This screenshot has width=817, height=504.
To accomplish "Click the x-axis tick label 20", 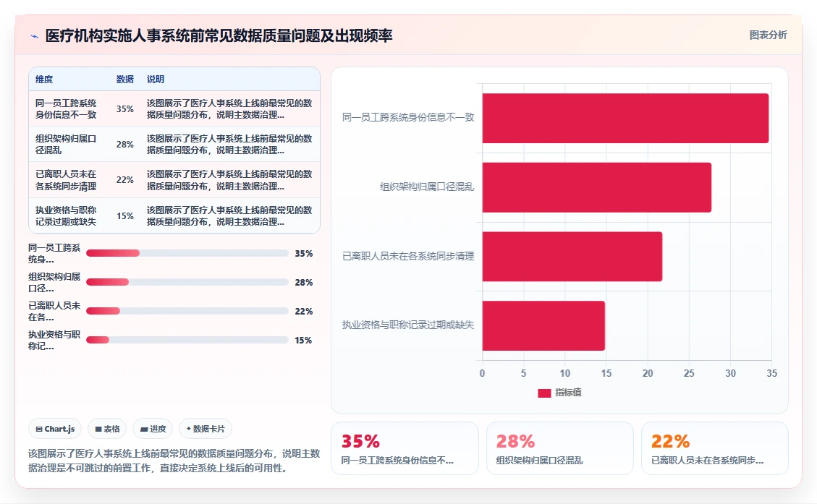I will (x=648, y=373).
